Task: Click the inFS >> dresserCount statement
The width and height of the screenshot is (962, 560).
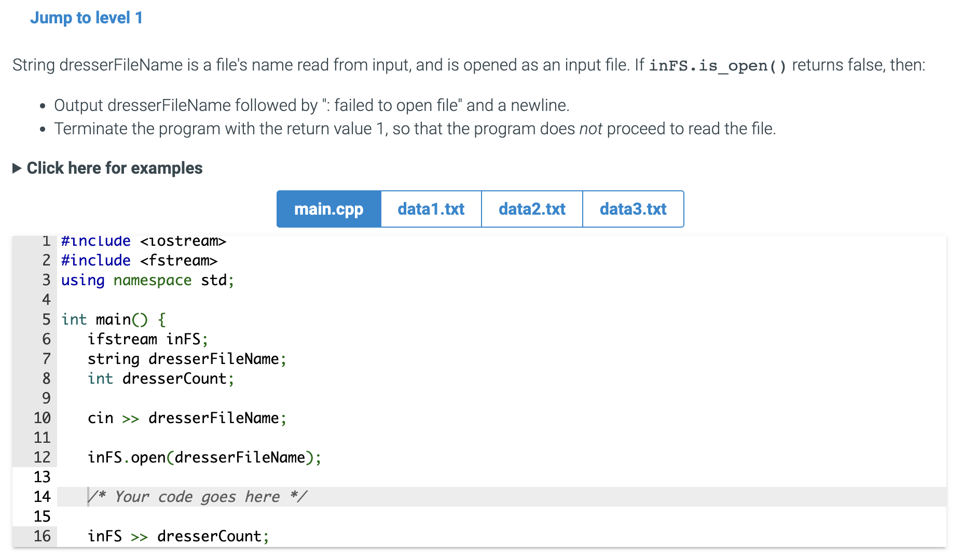Action: pyautogui.click(x=177, y=536)
